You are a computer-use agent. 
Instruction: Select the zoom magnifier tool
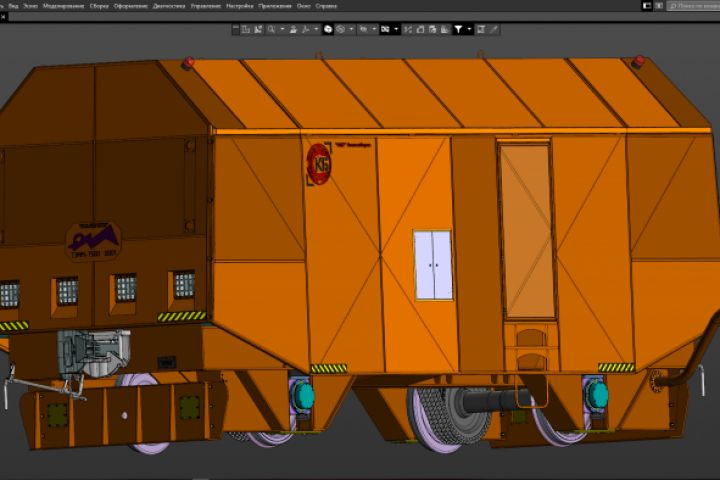click(x=271, y=29)
